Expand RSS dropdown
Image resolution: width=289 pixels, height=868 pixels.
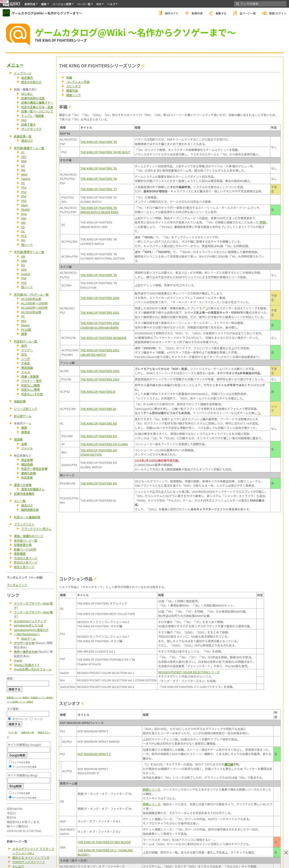pos(100,4)
